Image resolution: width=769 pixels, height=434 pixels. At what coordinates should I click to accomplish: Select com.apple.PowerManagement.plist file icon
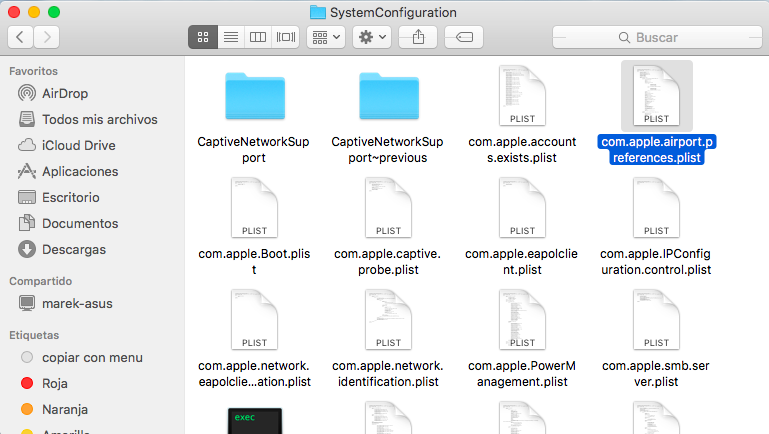[x=522, y=319]
